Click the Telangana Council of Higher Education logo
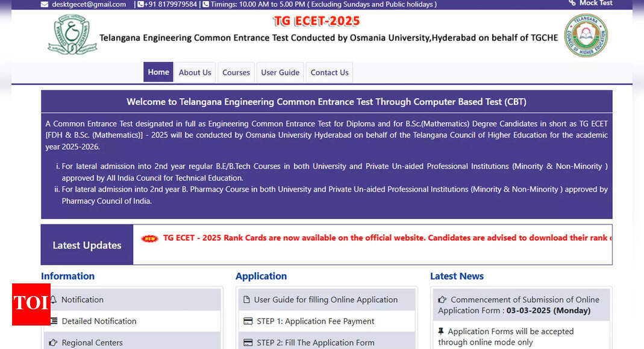The height and width of the screenshot is (349, 644). pyautogui.click(x=586, y=36)
